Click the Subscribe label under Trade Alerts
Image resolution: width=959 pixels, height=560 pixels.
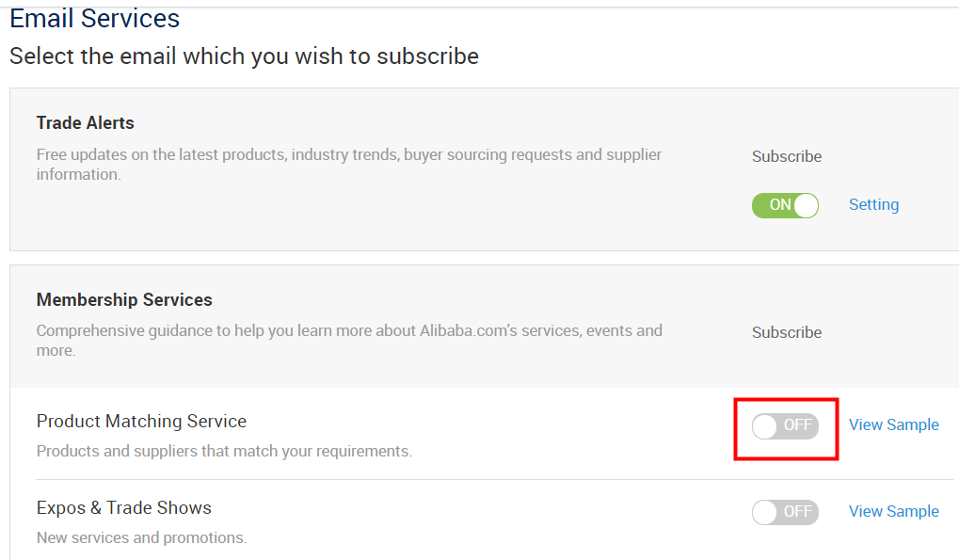787,156
